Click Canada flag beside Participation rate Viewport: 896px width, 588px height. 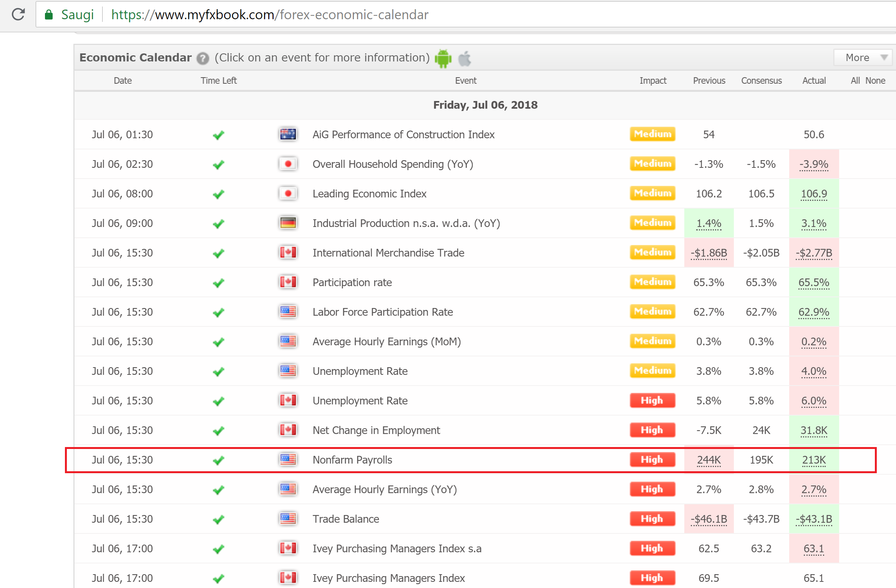click(x=288, y=282)
